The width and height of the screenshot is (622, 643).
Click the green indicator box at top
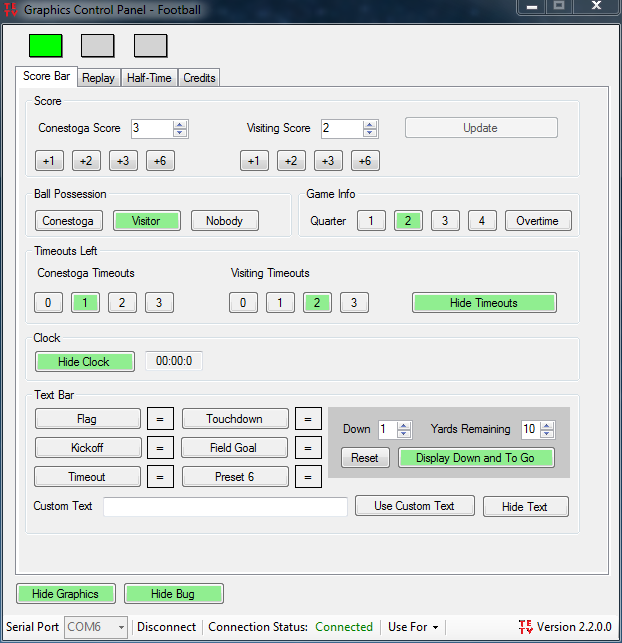tap(46, 46)
